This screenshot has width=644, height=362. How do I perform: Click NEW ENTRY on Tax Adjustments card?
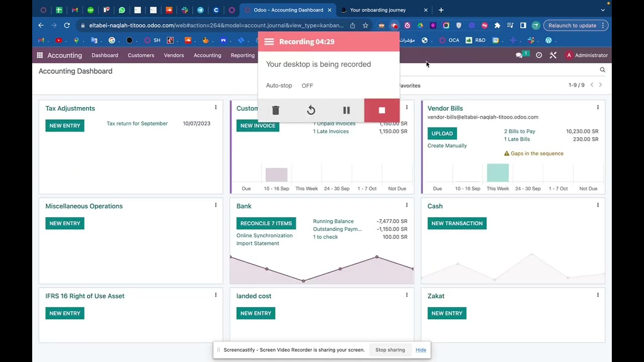65,126
